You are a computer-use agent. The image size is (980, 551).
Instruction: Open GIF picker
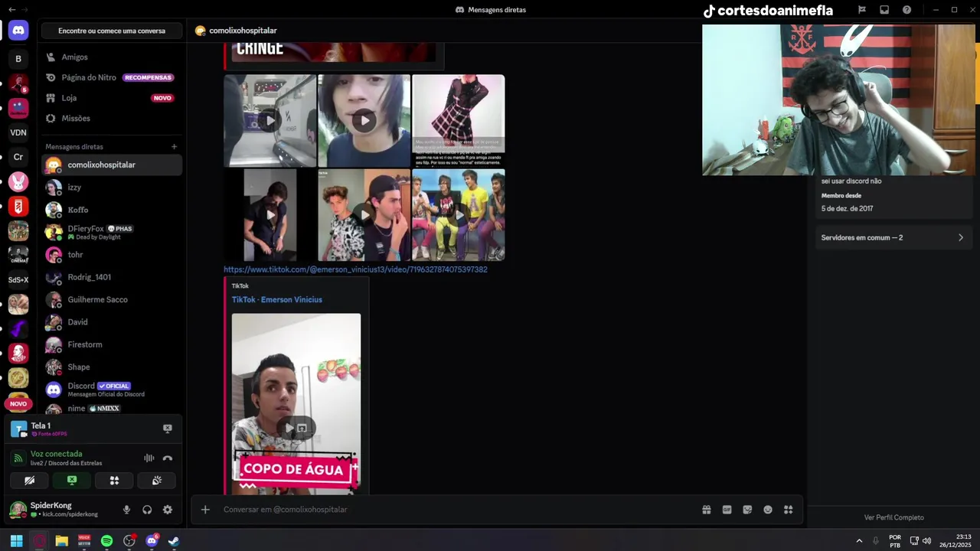click(x=727, y=510)
